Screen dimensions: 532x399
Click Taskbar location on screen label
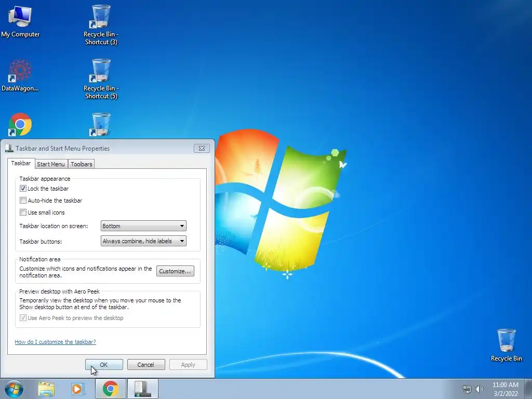(54, 226)
